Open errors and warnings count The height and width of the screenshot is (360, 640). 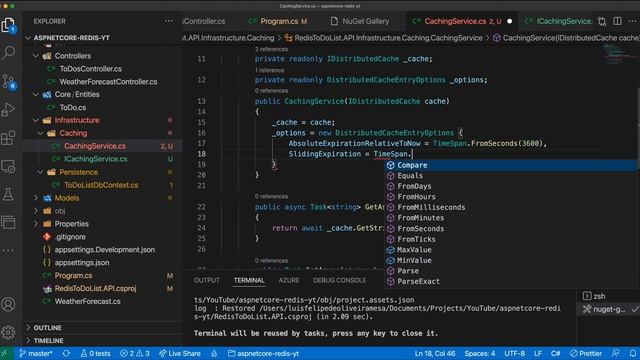[x=135, y=353]
